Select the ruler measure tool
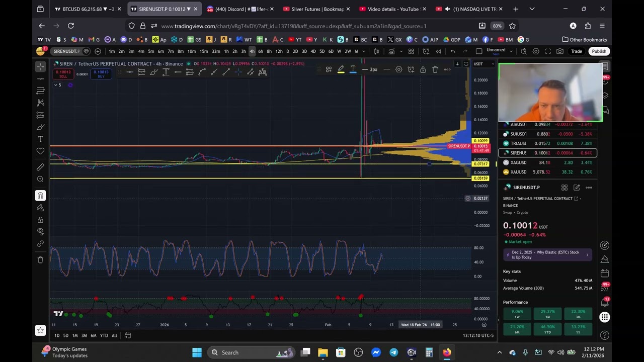 40,167
